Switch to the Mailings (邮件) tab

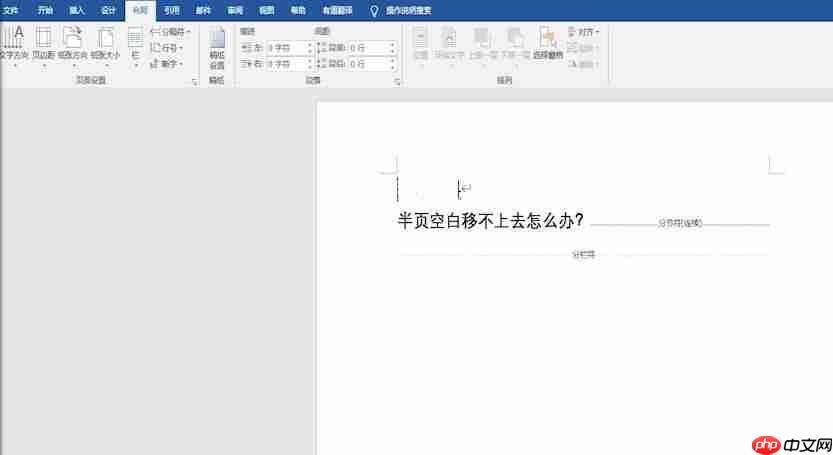203,11
